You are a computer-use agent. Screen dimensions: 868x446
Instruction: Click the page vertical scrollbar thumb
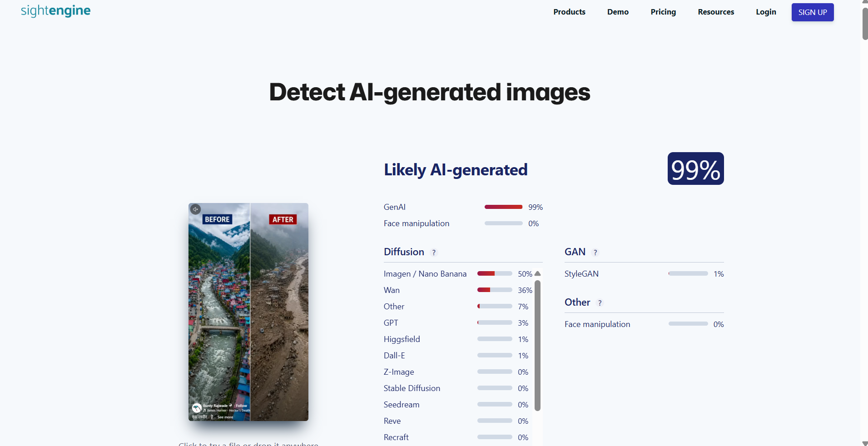pos(865,24)
